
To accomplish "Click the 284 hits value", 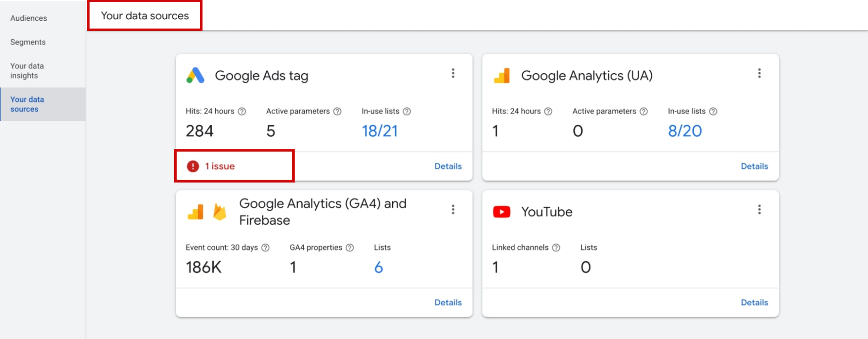I will 200,131.
